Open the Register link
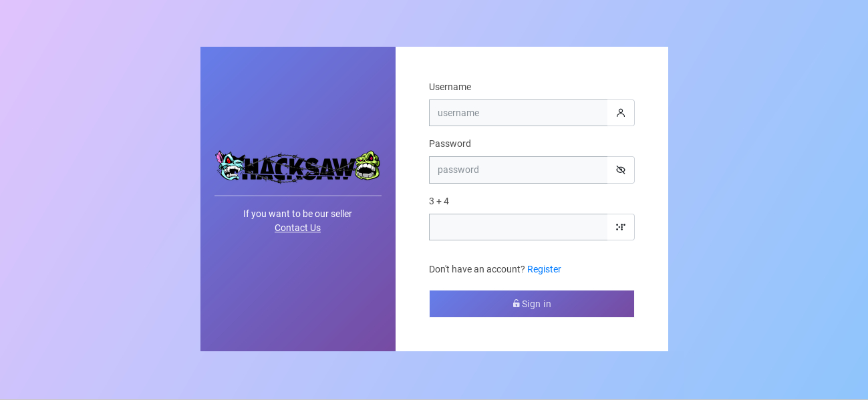Image resolution: width=868 pixels, height=400 pixels. click(544, 269)
